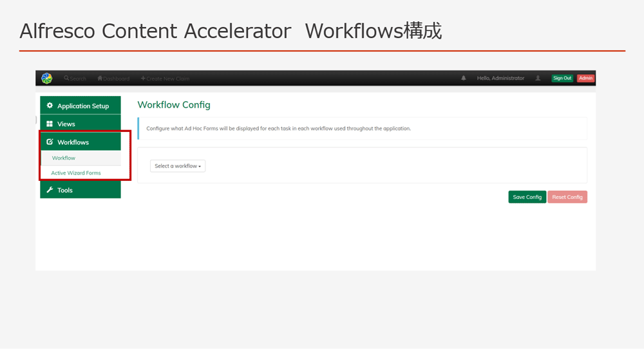The height and width of the screenshot is (349, 644).
Task: Click the Workflow Config heading
Action: [174, 105]
